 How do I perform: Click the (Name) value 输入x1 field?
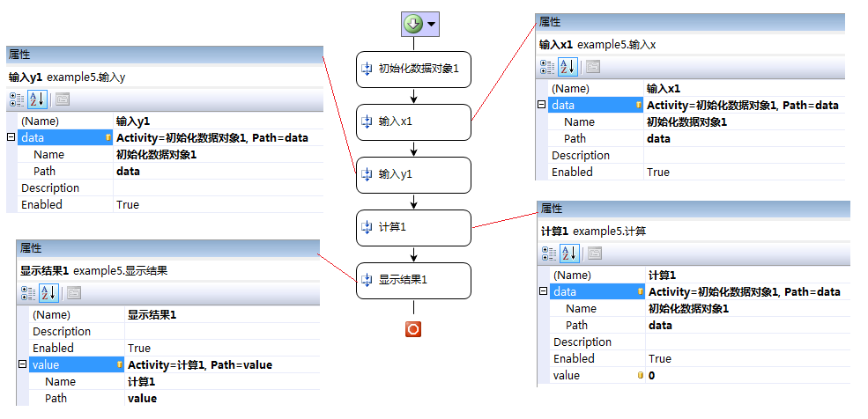tap(745, 88)
